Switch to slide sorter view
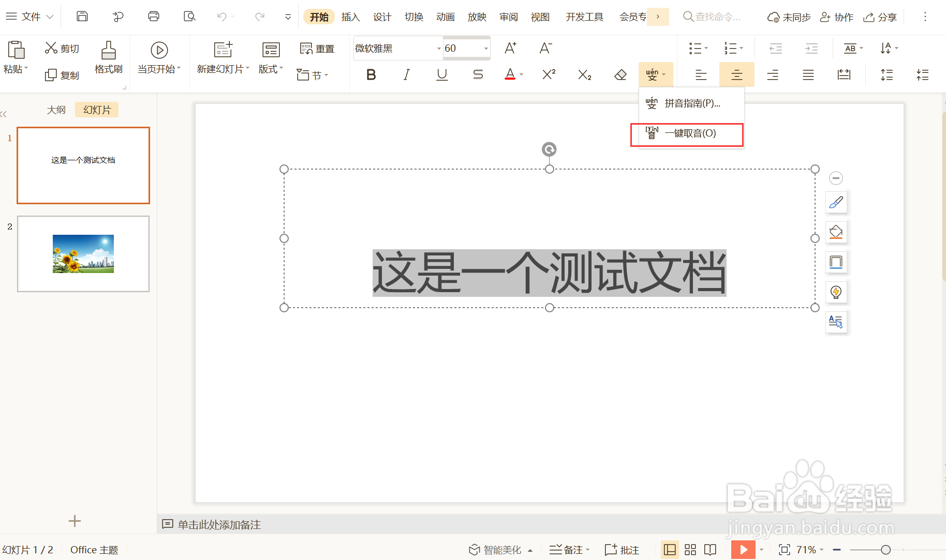 [x=690, y=550]
